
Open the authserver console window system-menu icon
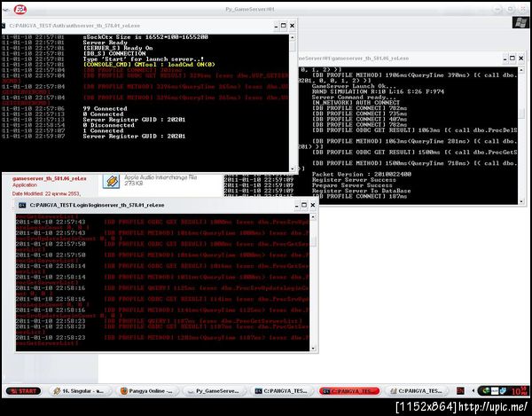(4, 26)
